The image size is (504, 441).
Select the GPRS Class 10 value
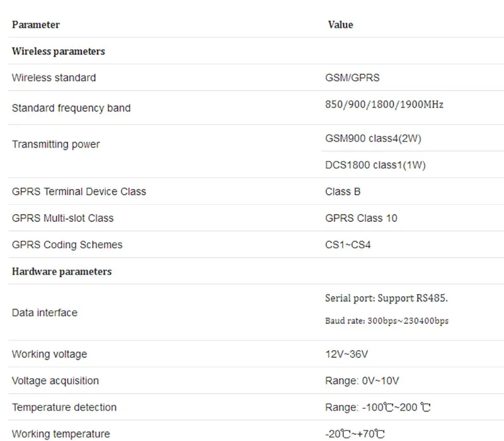tap(361, 218)
